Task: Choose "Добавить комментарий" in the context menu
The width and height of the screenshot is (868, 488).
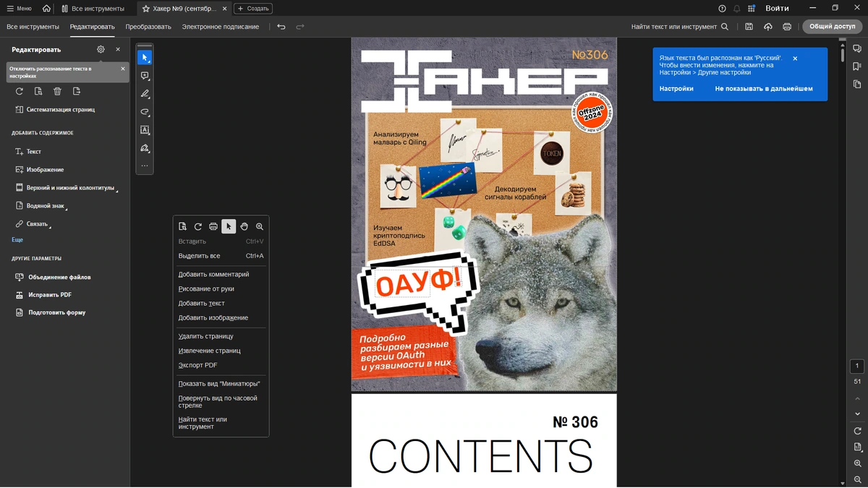Action: pyautogui.click(x=221, y=274)
